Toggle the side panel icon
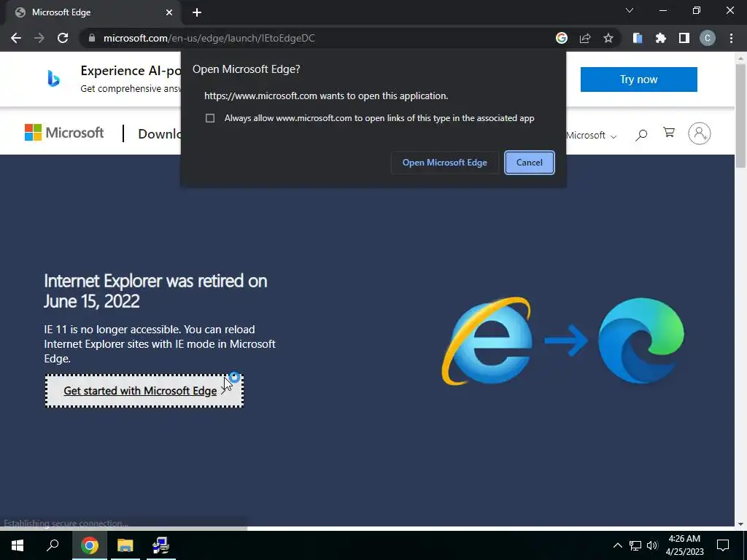Image resolution: width=747 pixels, height=560 pixels. (684, 38)
